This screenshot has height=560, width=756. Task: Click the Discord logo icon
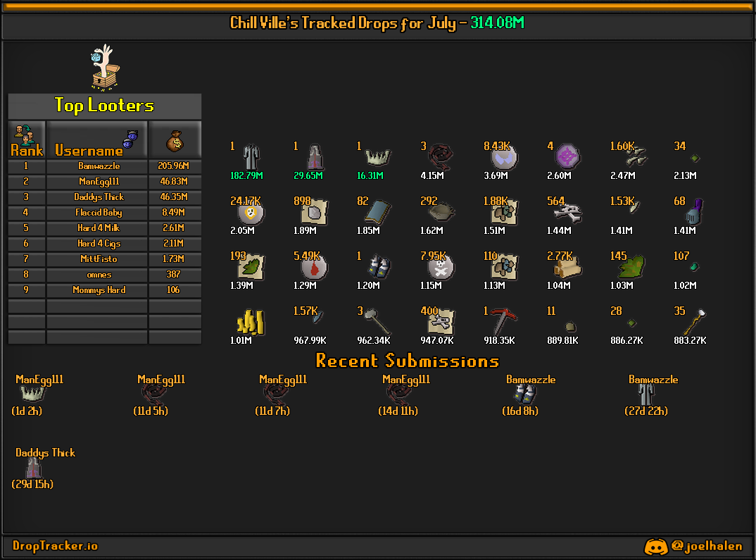(x=656, y=547)
